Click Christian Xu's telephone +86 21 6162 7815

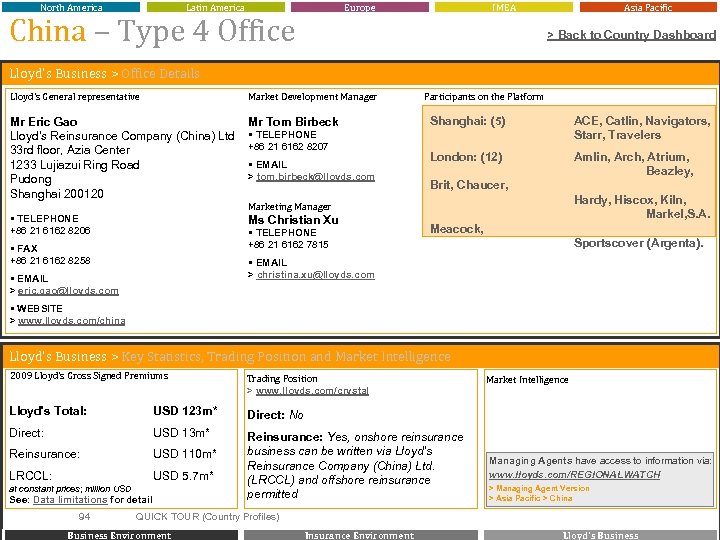[288, 244]
